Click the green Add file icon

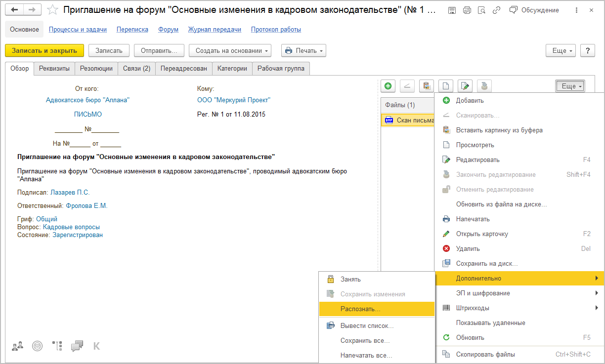pos(388,86)
